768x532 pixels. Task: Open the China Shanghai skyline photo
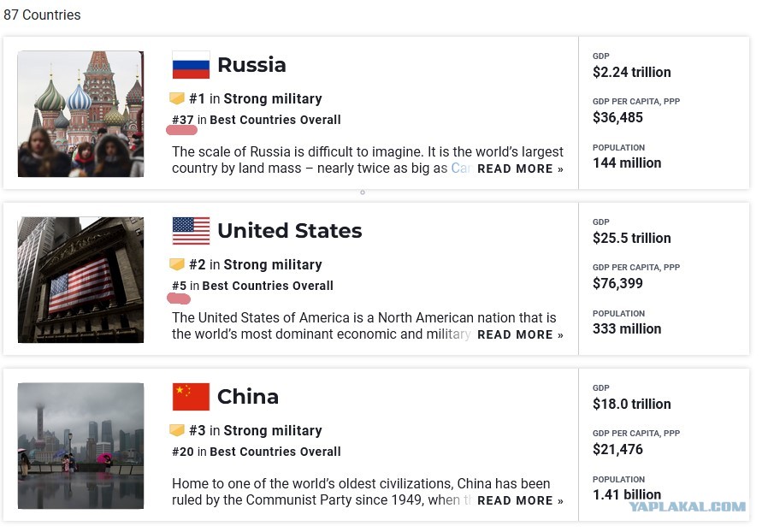[80, 446]
